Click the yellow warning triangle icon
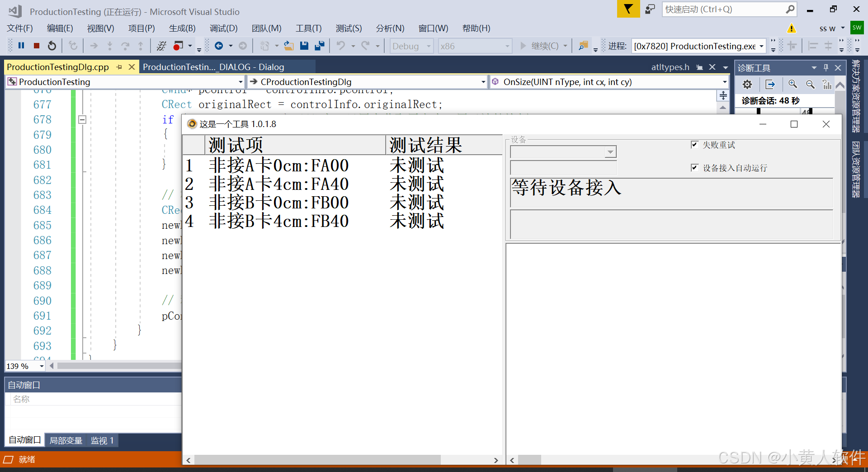868x472 pixels. pyautogui.click(x=791, y=28)
